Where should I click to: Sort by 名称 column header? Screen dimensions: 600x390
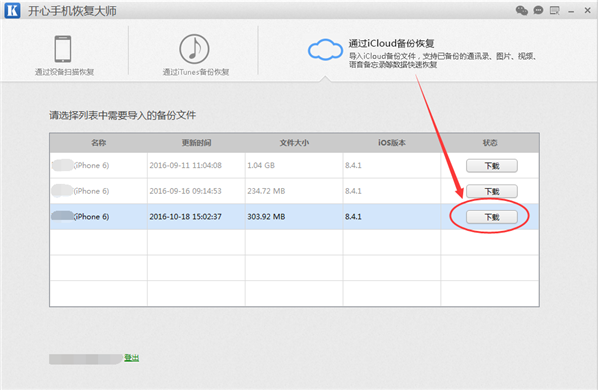coord(98,143)
